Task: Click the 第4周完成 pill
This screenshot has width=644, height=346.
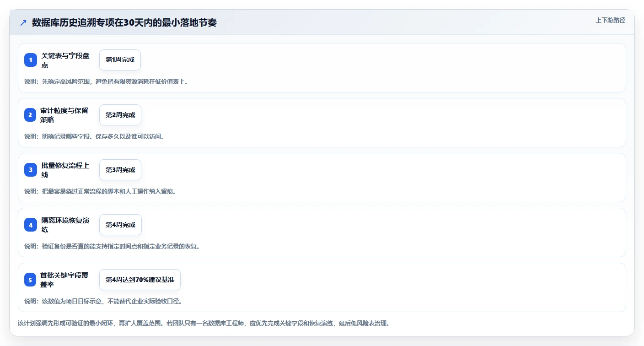Action: tap(120, 225)
